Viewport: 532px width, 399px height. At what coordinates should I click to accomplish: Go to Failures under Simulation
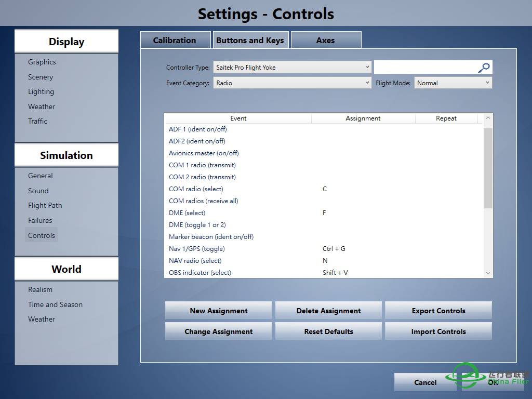click(x=40, y=220)
